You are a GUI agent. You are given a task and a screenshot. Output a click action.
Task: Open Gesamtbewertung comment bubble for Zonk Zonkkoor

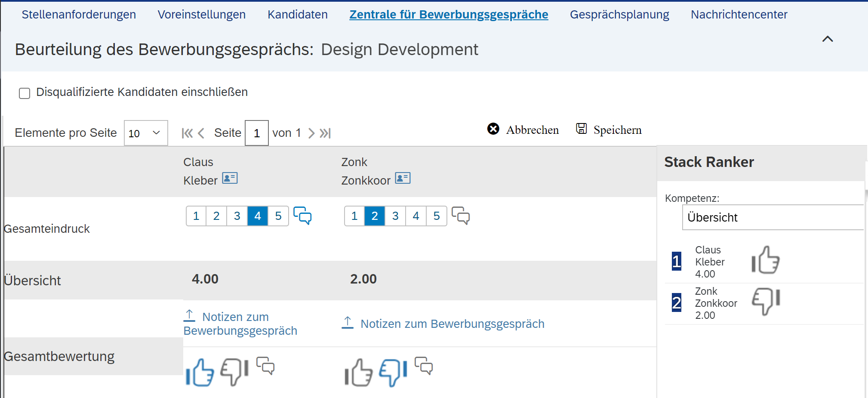click(x=424, y=366)
